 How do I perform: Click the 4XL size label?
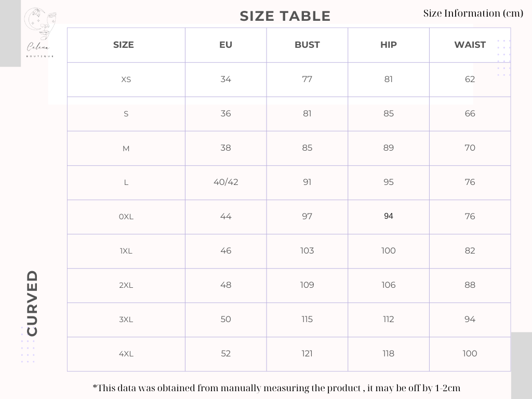pos(126,354)
